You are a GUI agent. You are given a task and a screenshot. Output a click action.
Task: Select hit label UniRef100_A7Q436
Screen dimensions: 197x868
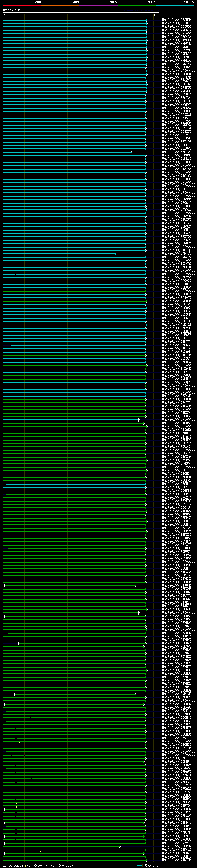point(177,37)
